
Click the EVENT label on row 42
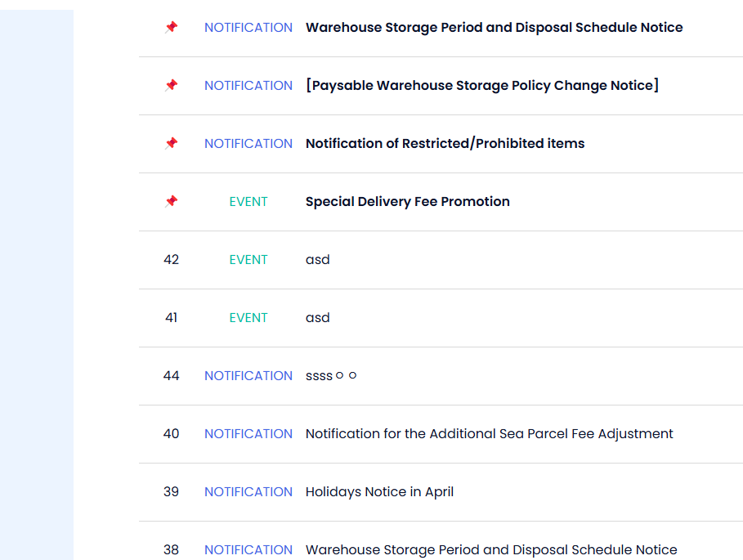(248, 260)
